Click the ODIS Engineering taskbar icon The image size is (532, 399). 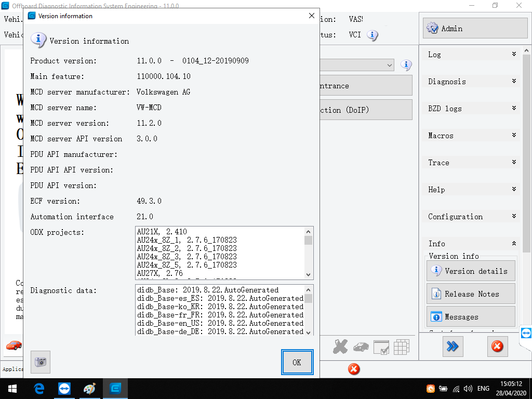[x=115, y=389]
